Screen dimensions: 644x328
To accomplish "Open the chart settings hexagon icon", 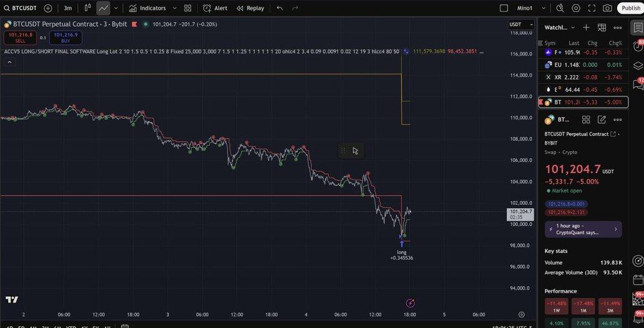I will pyautogui.click(x=576, y=8).
